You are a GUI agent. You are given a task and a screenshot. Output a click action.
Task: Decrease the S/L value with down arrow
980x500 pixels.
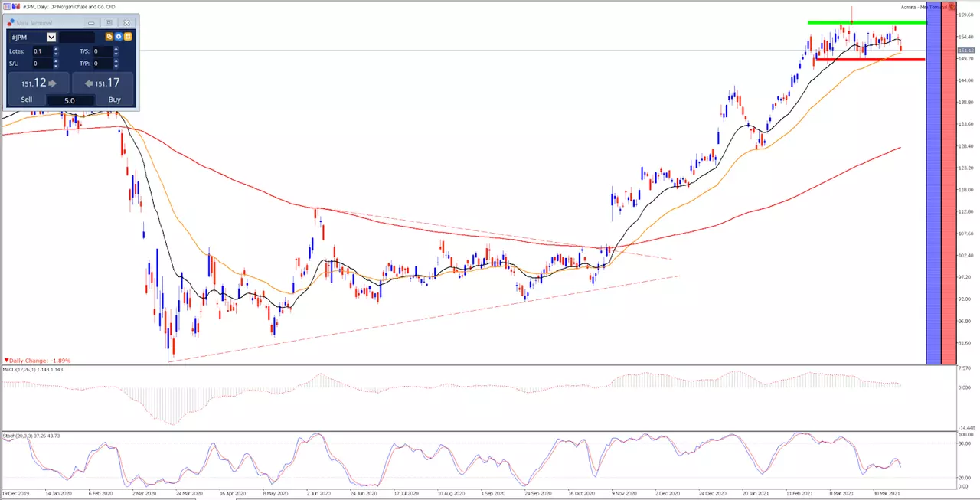[56, 66]
